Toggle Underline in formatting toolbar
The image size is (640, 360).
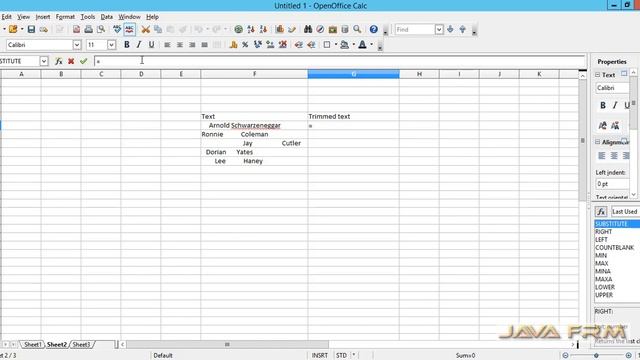click(151, 45)
